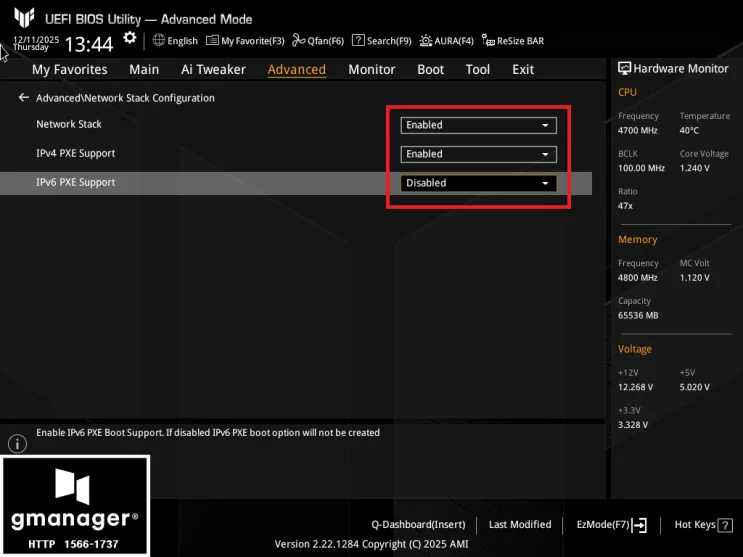Open the Ai Tweaker tab
Viewport: 743px width, 557px height.
pos(213,69)
